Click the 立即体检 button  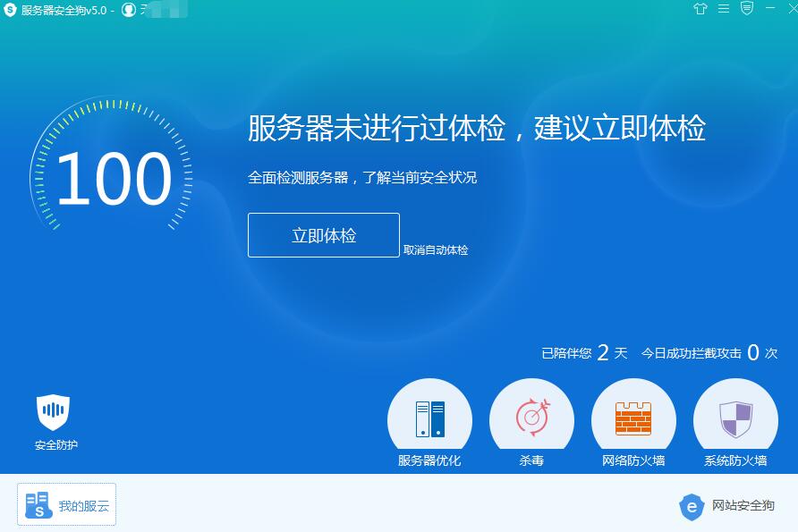tap(324, 235)
